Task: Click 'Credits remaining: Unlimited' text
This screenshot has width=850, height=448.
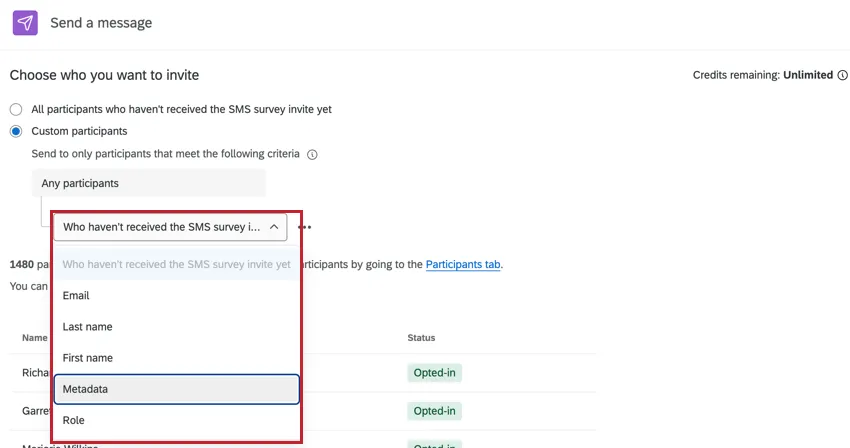Action: [x=763, y=75]
